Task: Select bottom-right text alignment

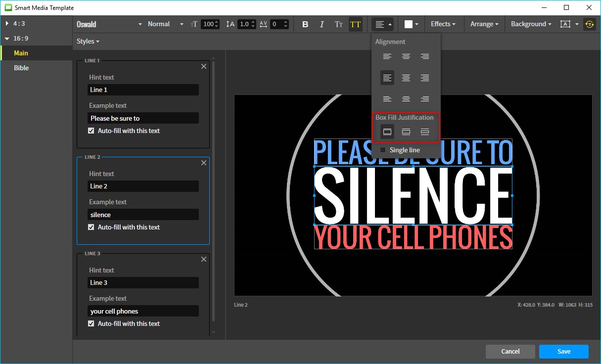Action: point(425,99)
